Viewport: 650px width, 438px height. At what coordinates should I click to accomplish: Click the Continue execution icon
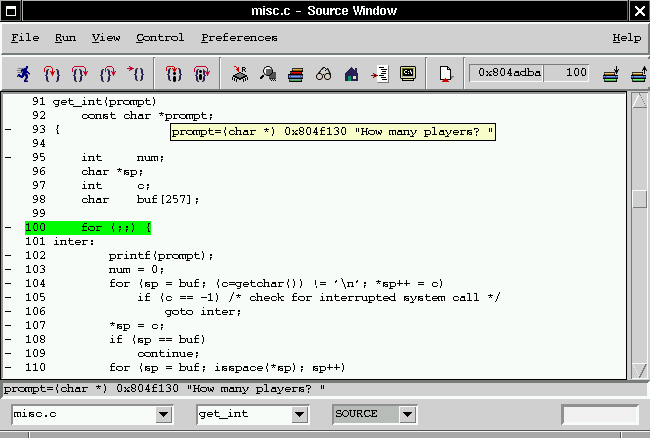click(x=135, y=73)
